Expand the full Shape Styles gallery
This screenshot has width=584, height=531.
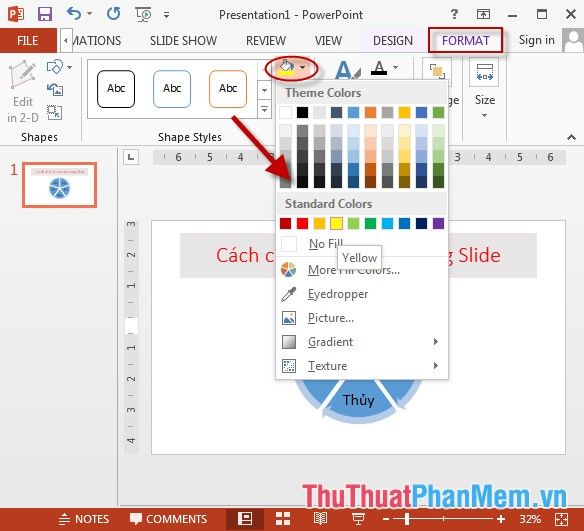pos(264,110)
